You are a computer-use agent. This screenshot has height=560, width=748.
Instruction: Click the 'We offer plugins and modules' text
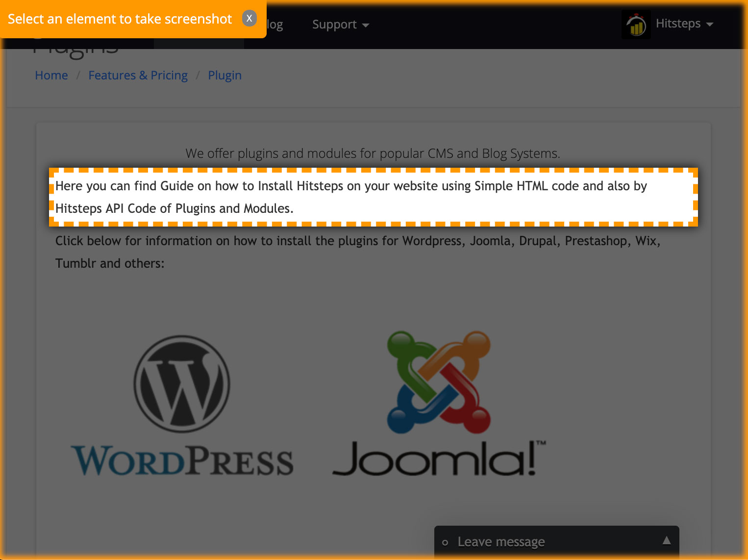373,153
